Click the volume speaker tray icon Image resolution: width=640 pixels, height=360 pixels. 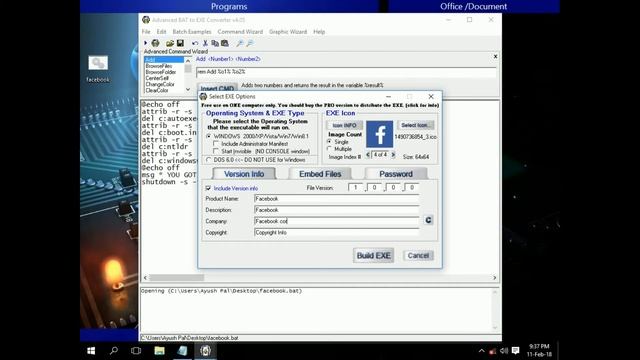pos(504,351)
